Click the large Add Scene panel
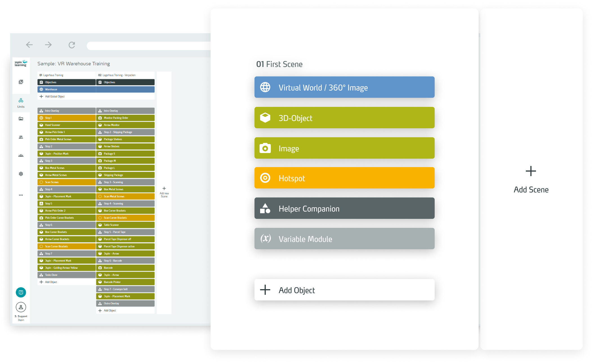Screen dimensions: 594x364 point(531,179)
